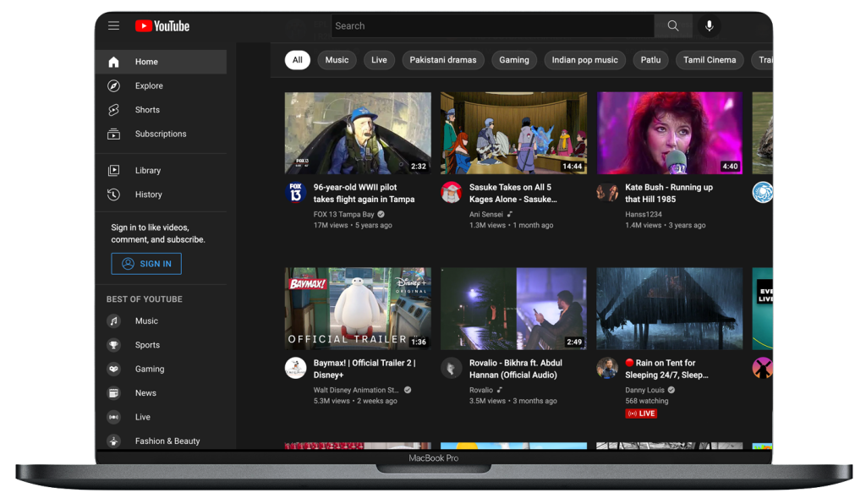This screenshot has width=866, height=504.
Task: Select the Gaming filter chip
Action: (x=514, y=60)
